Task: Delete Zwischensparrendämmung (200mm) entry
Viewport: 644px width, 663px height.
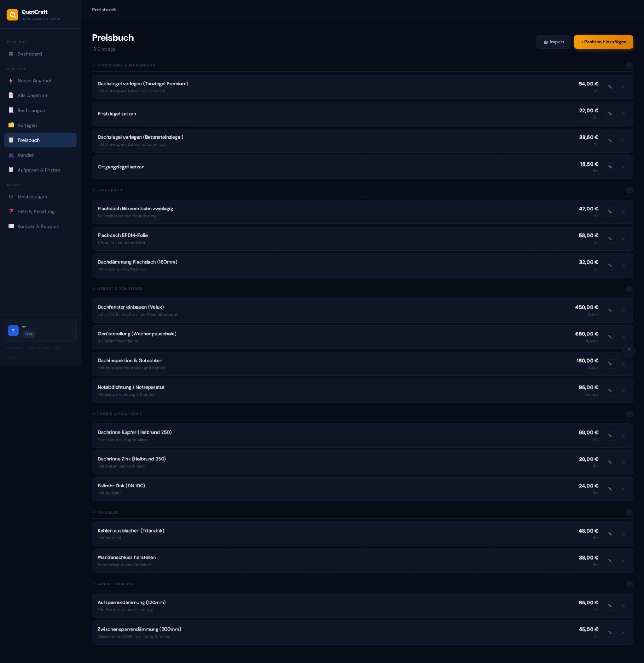Action: click(623, 632)
